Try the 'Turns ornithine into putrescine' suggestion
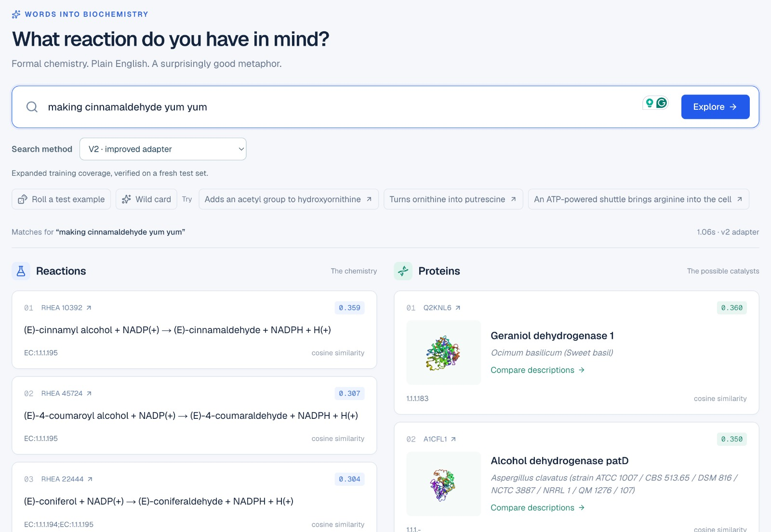The width and height of the screenshot is (771, 532). coord(453,199)
